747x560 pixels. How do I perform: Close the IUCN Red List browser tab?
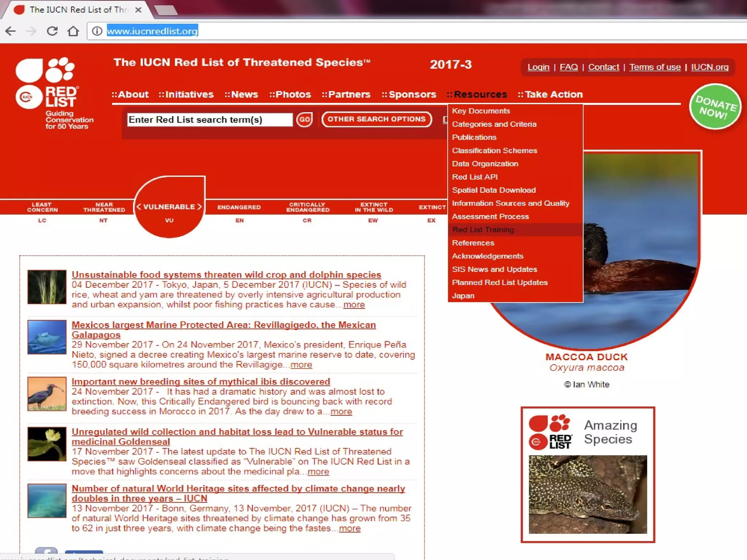point(138,10)
